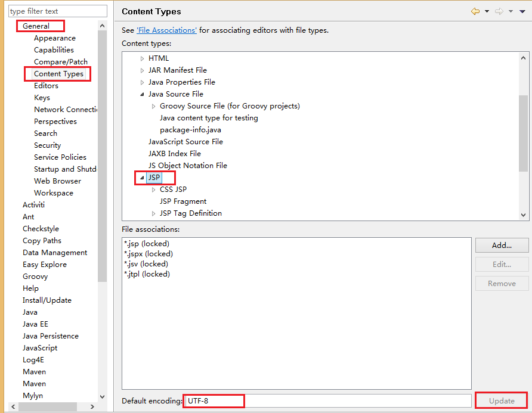Open the preferences view menu arrow
Image resolution: width=532 pixels, height=413 pixels.
click(x=522, y=11)
